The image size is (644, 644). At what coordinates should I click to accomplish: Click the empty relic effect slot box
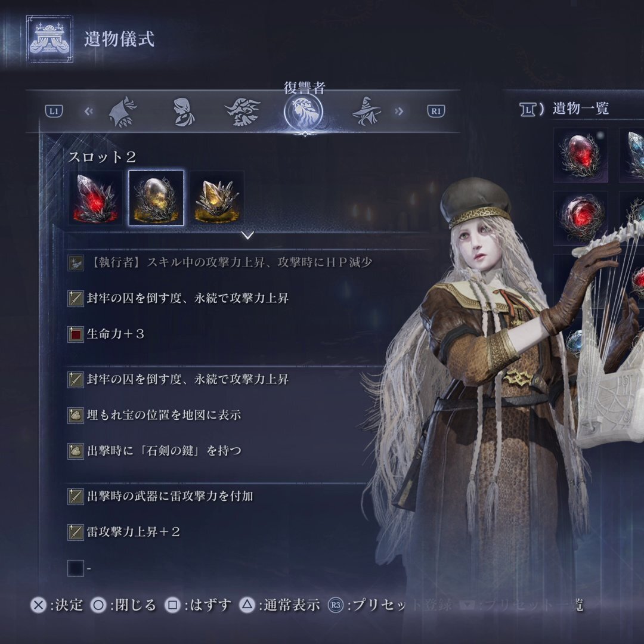pyautogui.click(x=76, y=568)
